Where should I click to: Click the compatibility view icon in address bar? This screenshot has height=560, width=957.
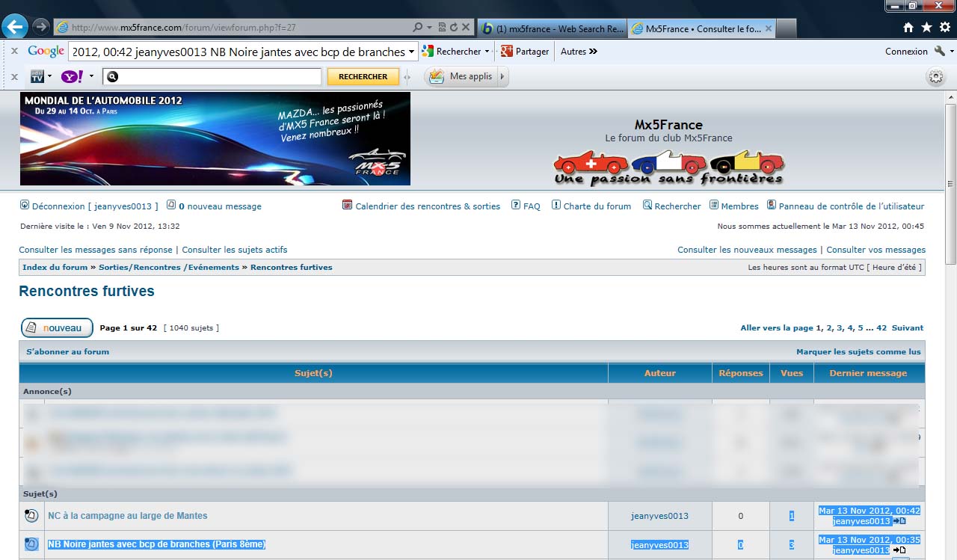442,27
